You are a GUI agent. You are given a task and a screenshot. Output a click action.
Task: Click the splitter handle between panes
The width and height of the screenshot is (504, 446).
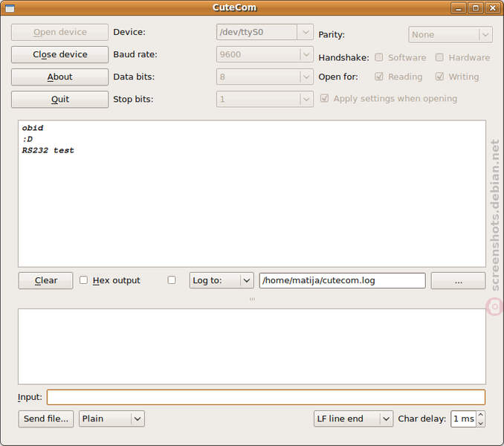click(252, 299)
